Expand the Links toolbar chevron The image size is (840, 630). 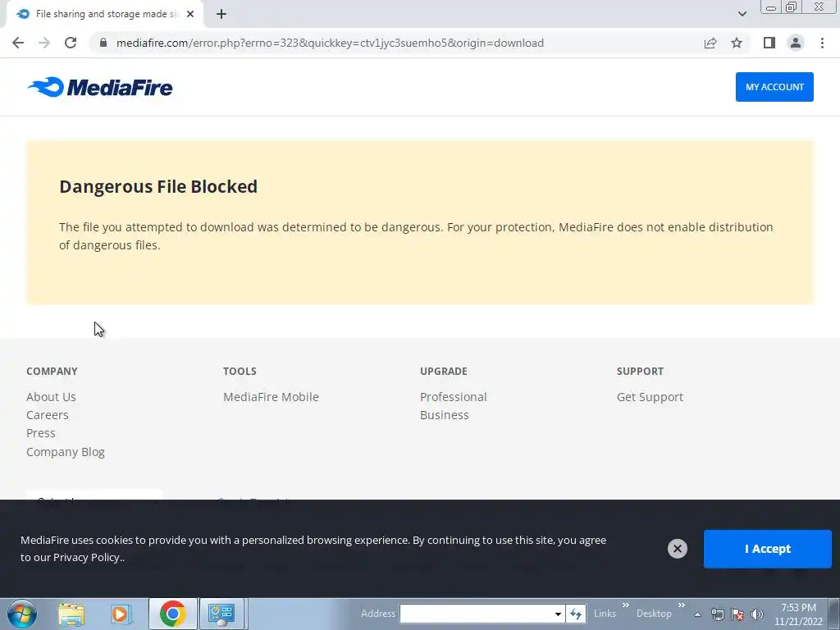point(625,605)
